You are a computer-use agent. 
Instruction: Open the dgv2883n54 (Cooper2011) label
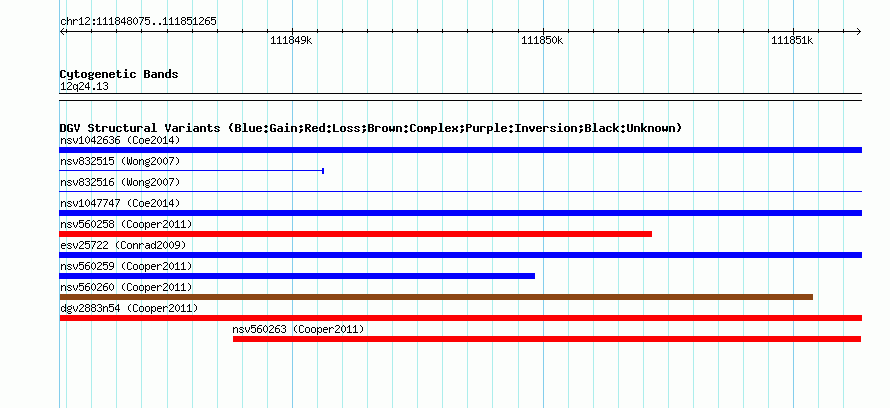coord(129,308)
